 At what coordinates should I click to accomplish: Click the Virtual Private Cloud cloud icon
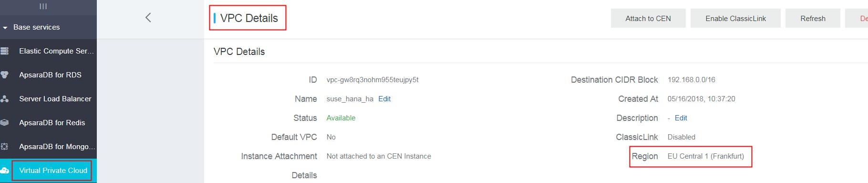[4, 170]
